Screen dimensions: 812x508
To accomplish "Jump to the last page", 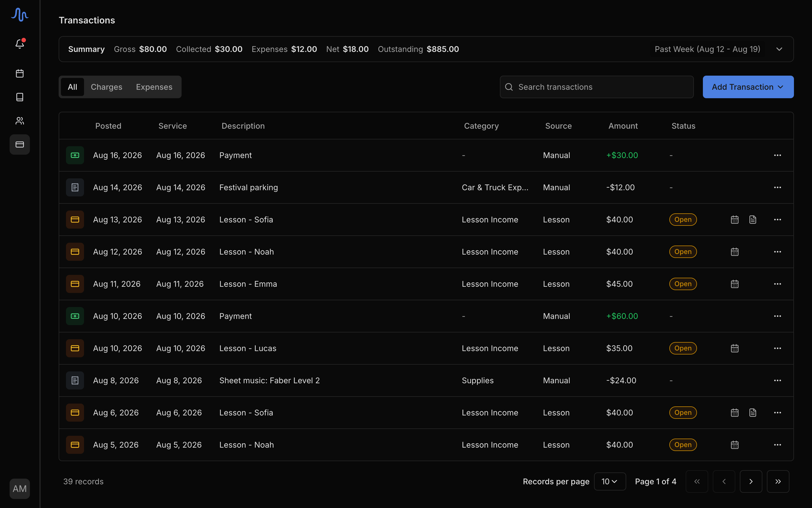I will (x=778, y=481).
